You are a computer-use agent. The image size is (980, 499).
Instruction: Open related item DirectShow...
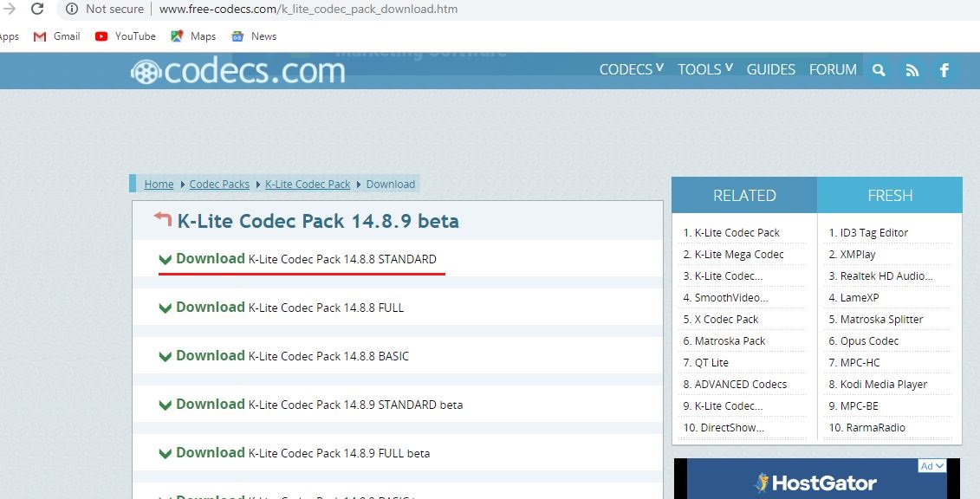pyautogui.click(x=724, y=428)
